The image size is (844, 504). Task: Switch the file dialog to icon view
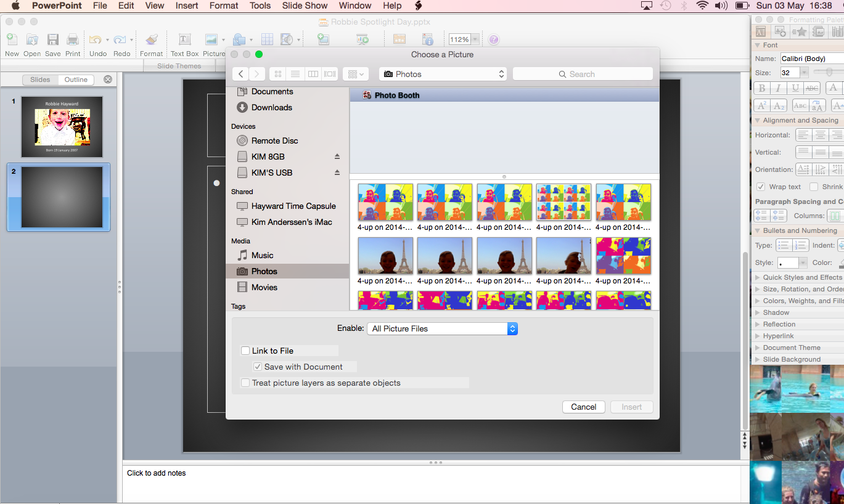278,74
